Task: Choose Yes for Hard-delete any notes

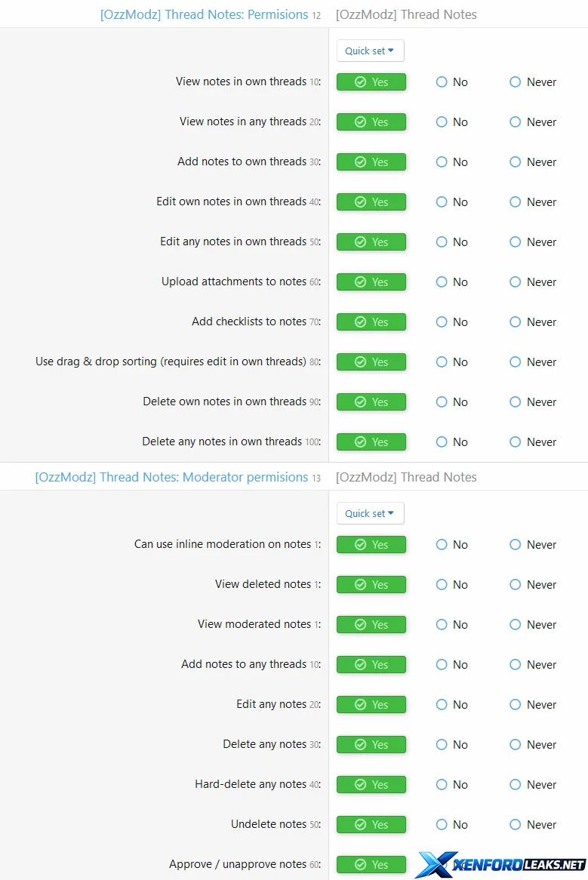Action: pos(371,785)
